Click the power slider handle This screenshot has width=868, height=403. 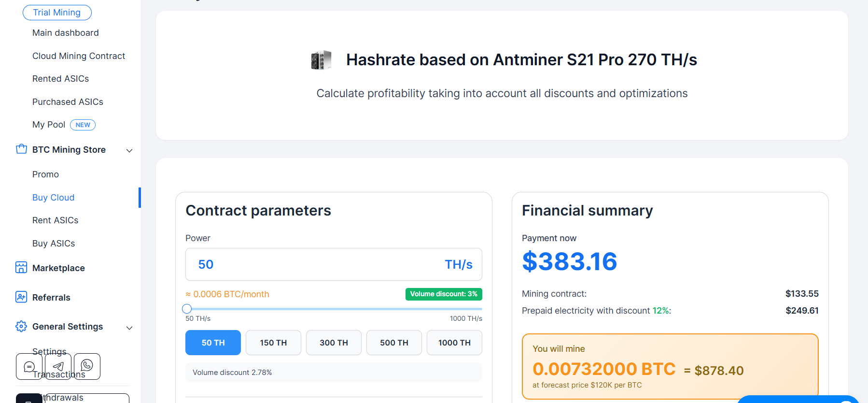click(x=187, y=309)
